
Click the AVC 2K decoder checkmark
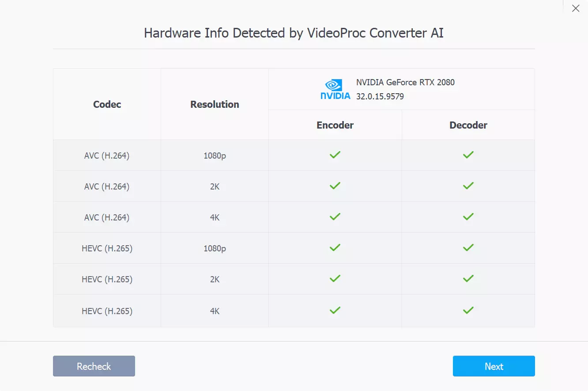point(468,186)
